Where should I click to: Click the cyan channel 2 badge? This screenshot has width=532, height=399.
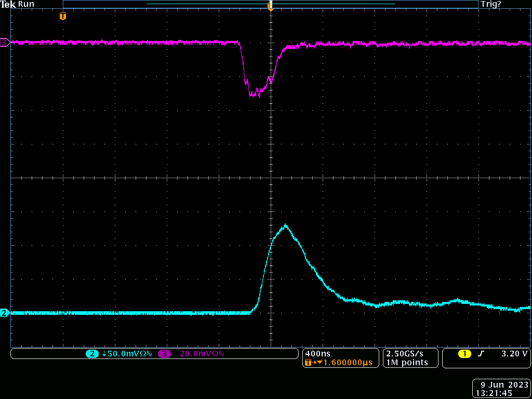click(92, 354)
